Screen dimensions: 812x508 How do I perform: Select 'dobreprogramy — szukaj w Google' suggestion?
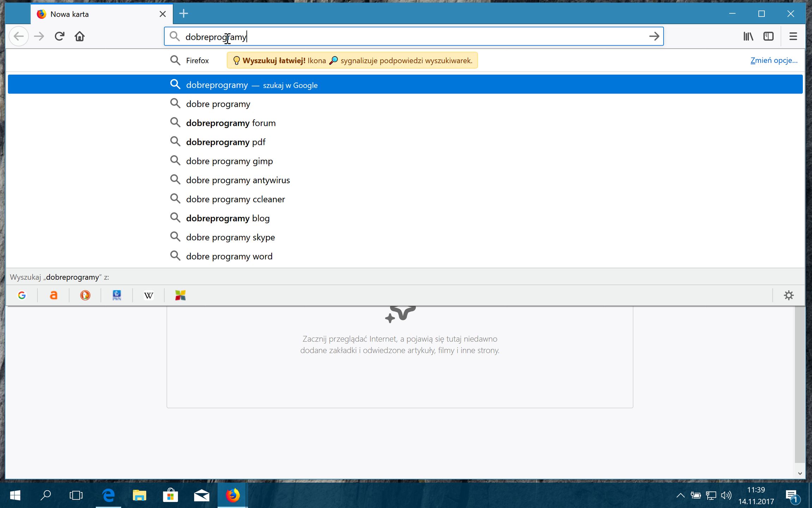[251, 85]
